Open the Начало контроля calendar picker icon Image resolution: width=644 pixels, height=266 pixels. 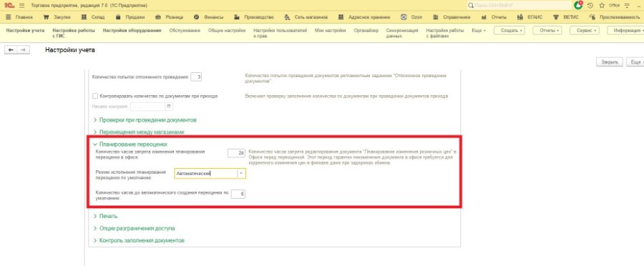pos(168,107)
